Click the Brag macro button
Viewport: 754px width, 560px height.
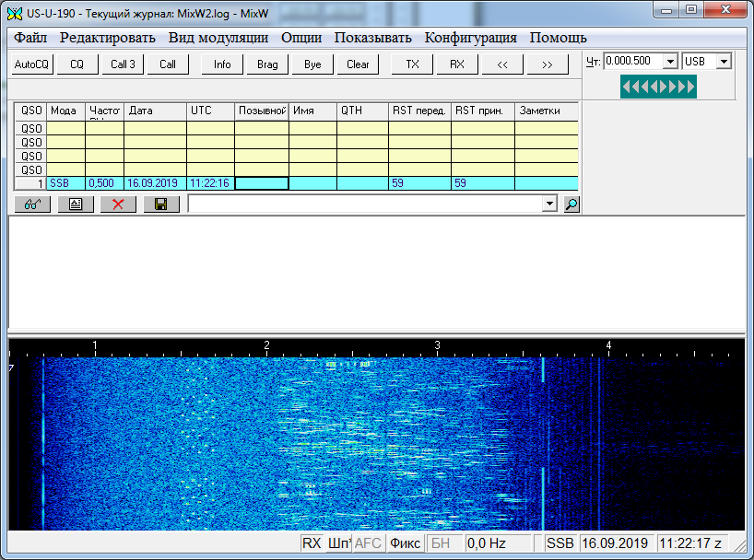267,64
